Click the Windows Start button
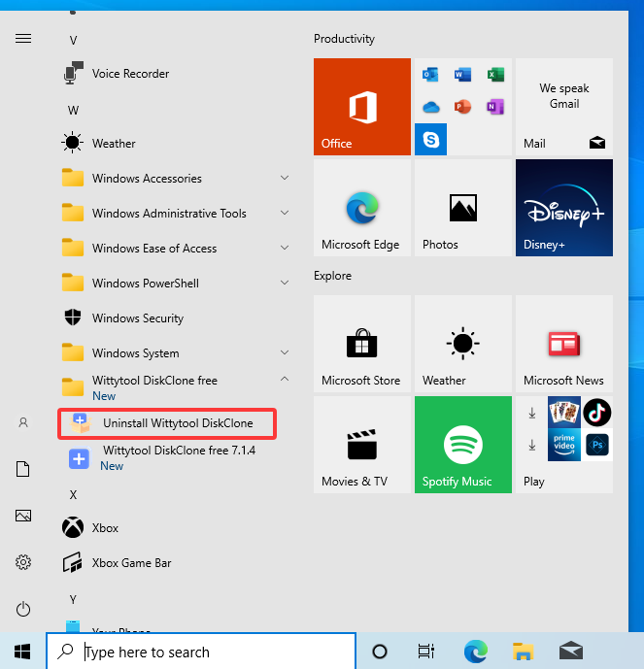This screenshot has width=644, height=669. click(x=22, y=652)
